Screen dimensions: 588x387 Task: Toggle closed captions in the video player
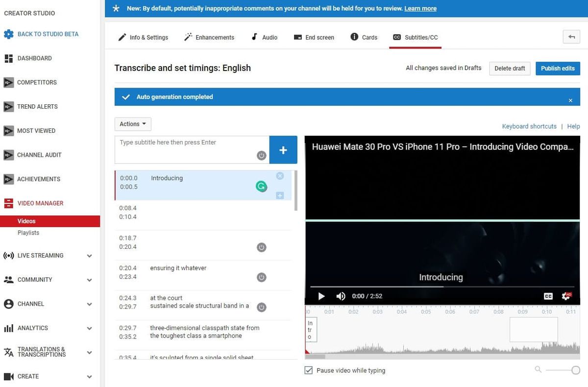[x=548, y=296]
